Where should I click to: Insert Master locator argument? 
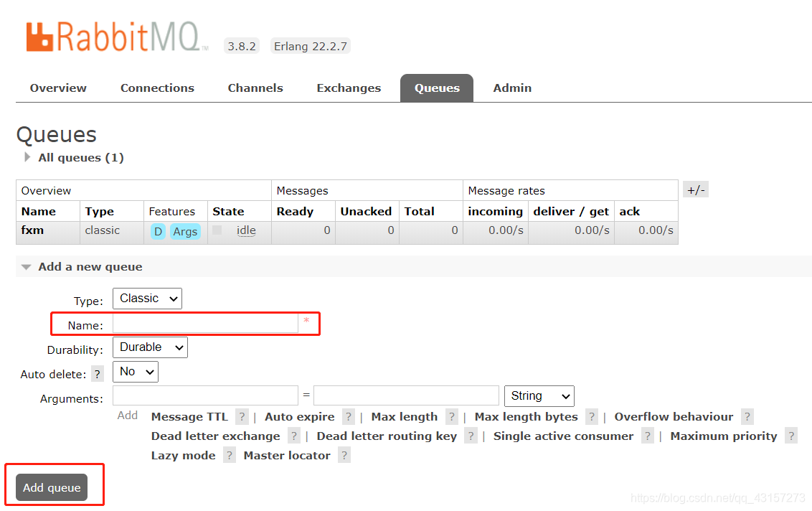287,456
